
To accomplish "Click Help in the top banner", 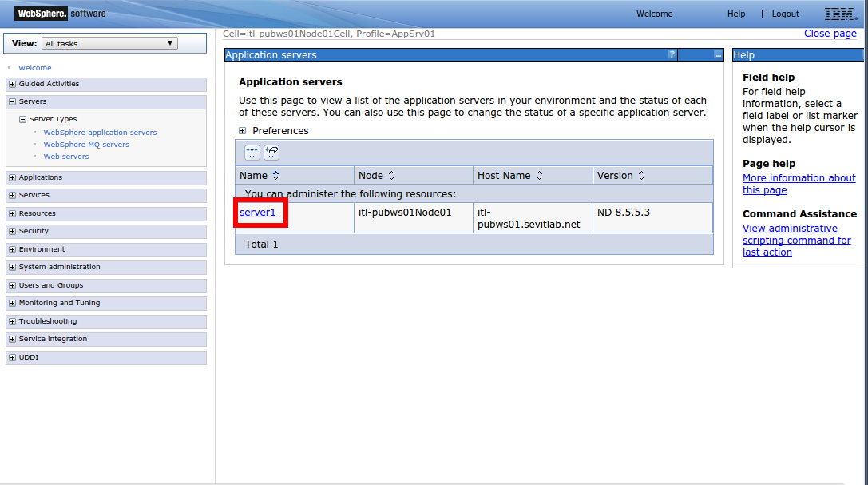I will pyautogui.click(x=736, y=14).
